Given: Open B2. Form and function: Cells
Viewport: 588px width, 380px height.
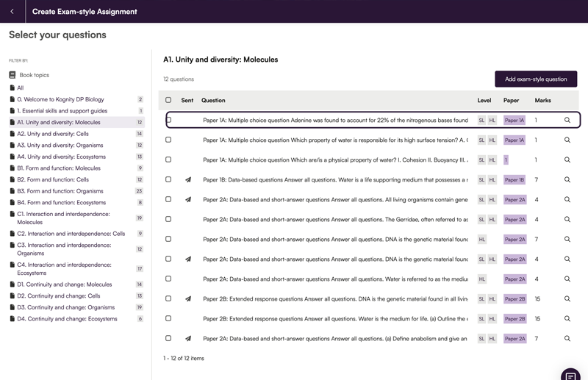Looking at the screenshot, I should [53, 179].
